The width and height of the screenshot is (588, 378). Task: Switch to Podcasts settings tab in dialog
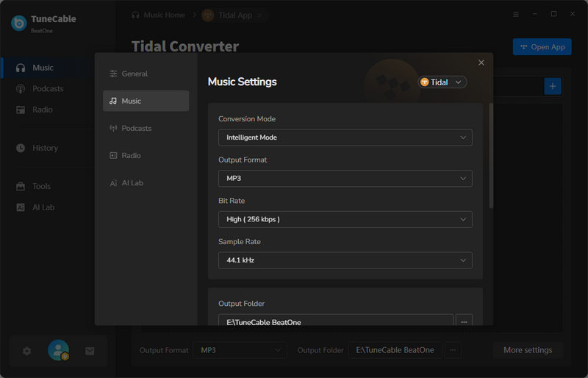tap(146, 129)
